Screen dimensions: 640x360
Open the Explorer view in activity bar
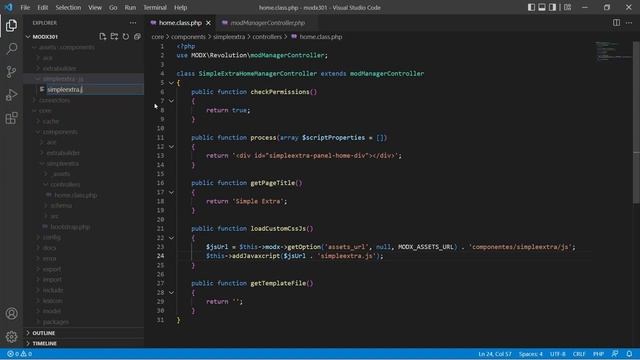(x=11, y=25)
